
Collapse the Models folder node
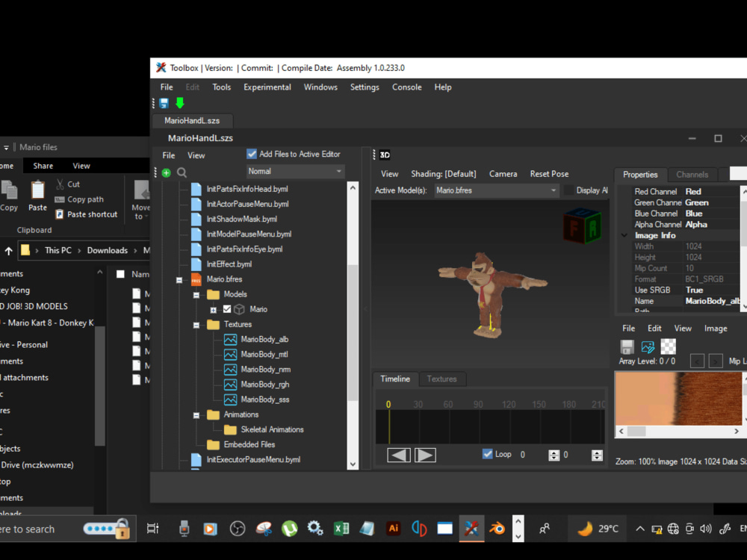tap(196, 295)
